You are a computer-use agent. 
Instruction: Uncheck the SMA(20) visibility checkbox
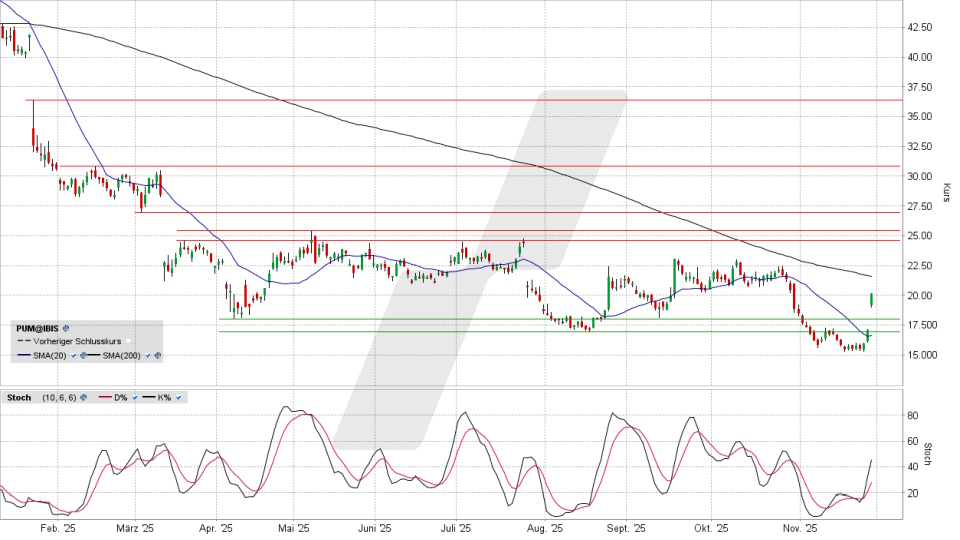tap(74, 355)
